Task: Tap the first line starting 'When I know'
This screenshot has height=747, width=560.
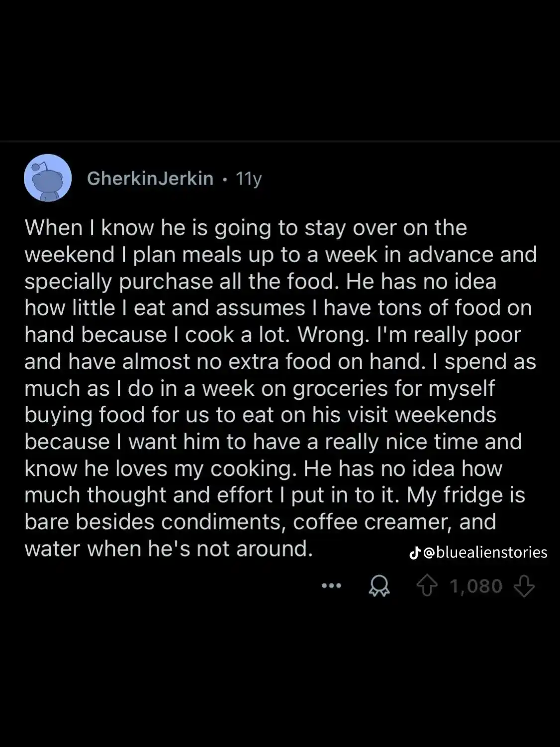Action: (x=246, y=228)
